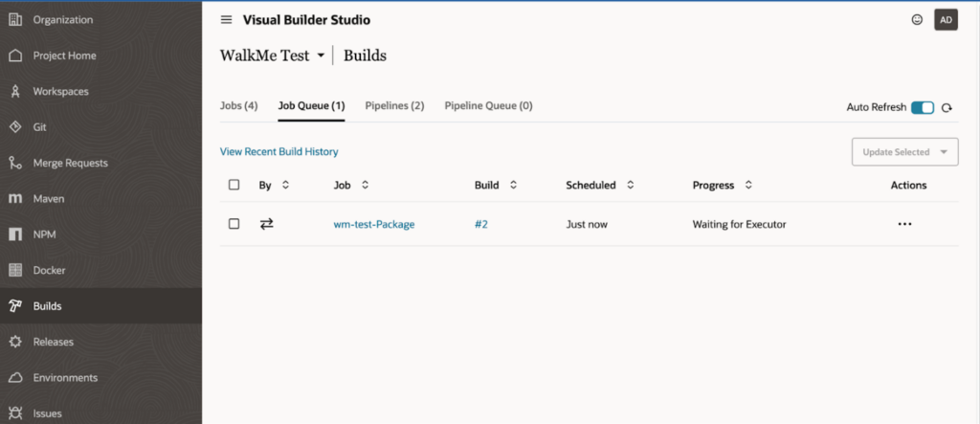Open Project Home in the sidebar
Screen dimensions: 980x424
[x=65, y=56]
